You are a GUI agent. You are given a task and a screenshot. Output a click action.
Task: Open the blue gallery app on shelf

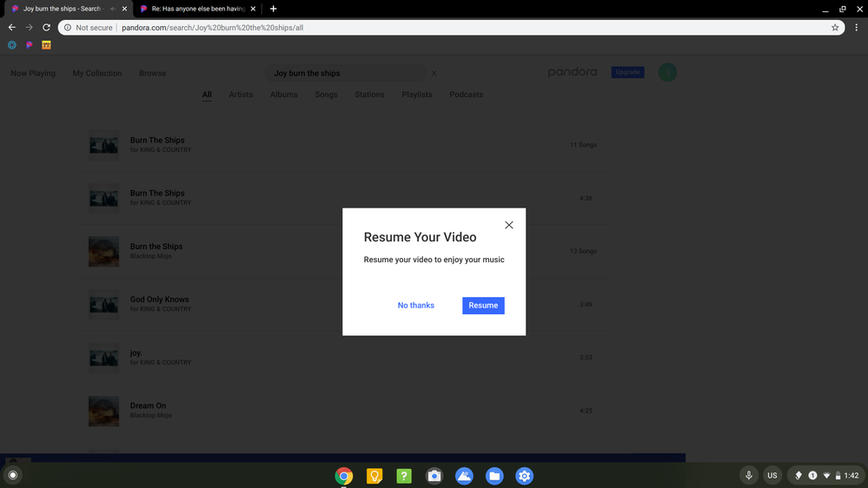point(465,476)
